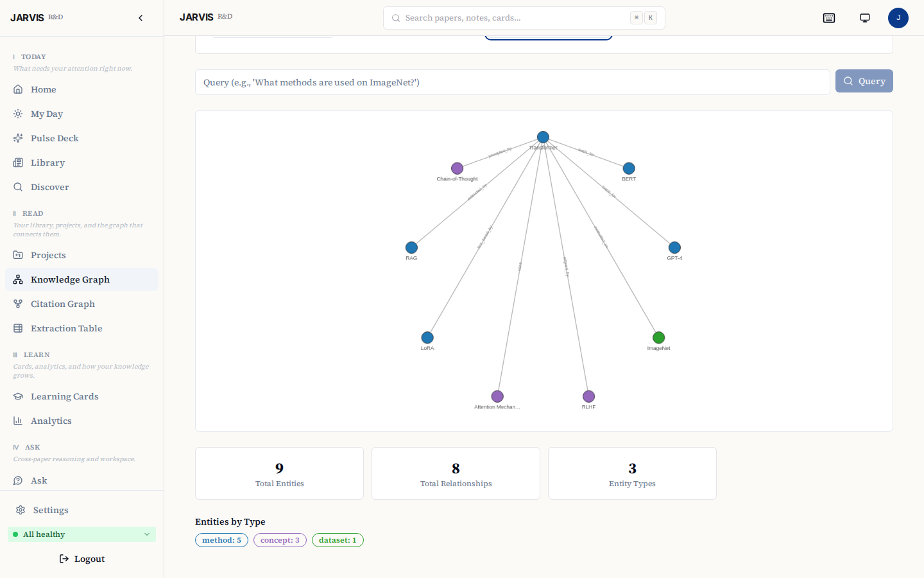Click the search icon in top search bar

[396, 18]
